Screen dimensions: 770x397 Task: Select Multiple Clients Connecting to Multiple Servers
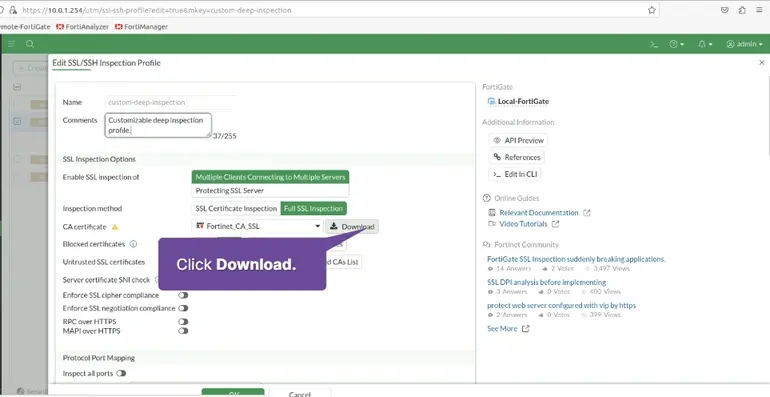(270, 177)
